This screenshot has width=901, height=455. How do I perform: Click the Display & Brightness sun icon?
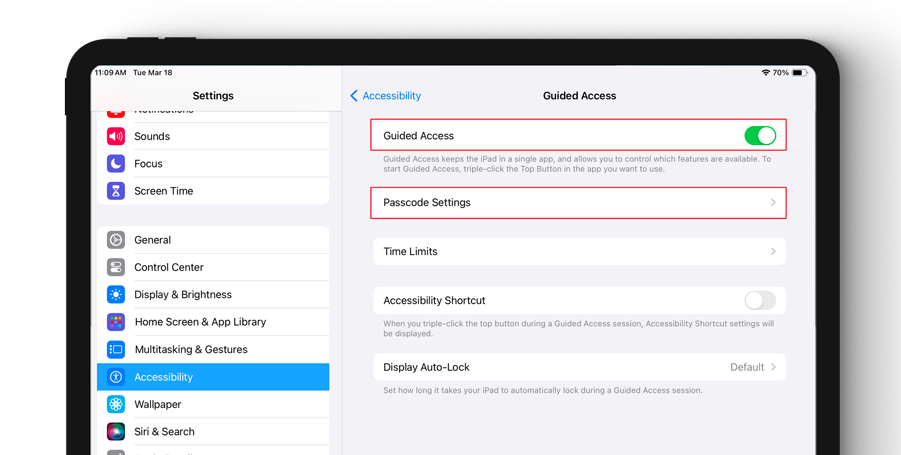coord(116,295)
